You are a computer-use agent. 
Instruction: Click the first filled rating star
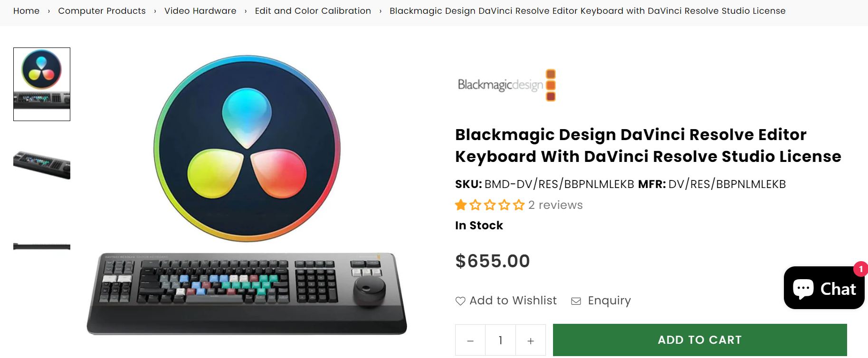tap(461, 205)
